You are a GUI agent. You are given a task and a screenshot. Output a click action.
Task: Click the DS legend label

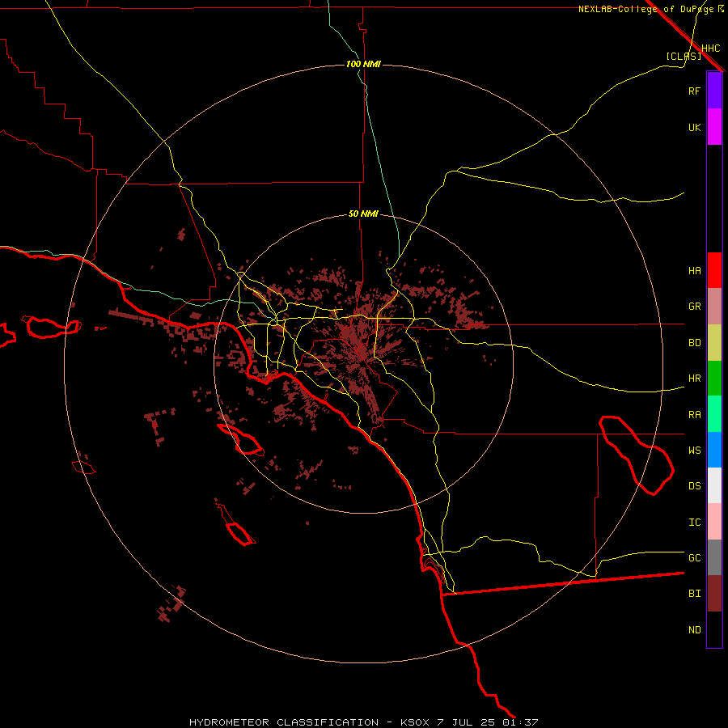(x=694, y=485)
